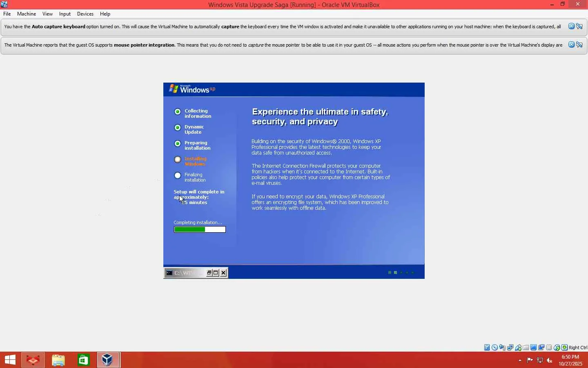The height and width of the screenshot is (368, 588).
Task: Open the Help menu
Action: pyautogui.click(x=105, y=14)
